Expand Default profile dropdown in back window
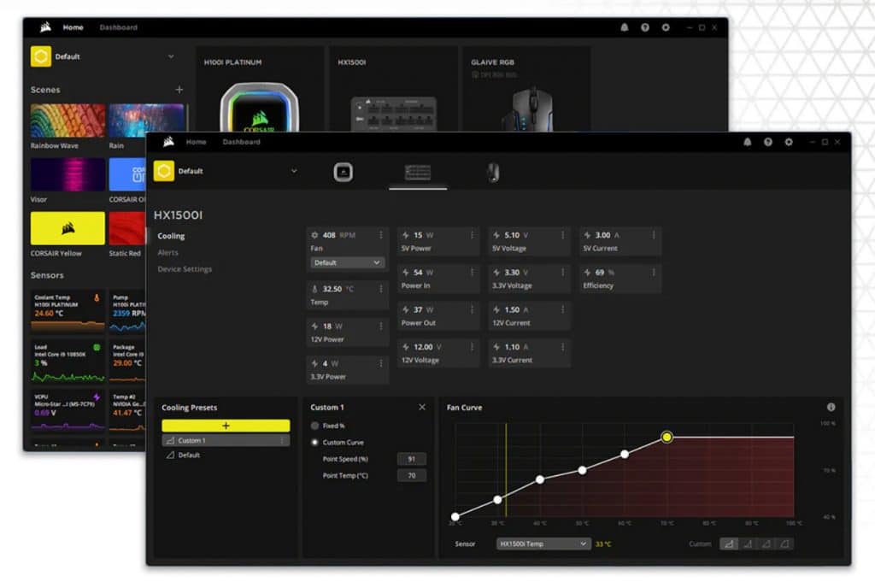This screenshot has height=588, width=875. pos(171,56)
